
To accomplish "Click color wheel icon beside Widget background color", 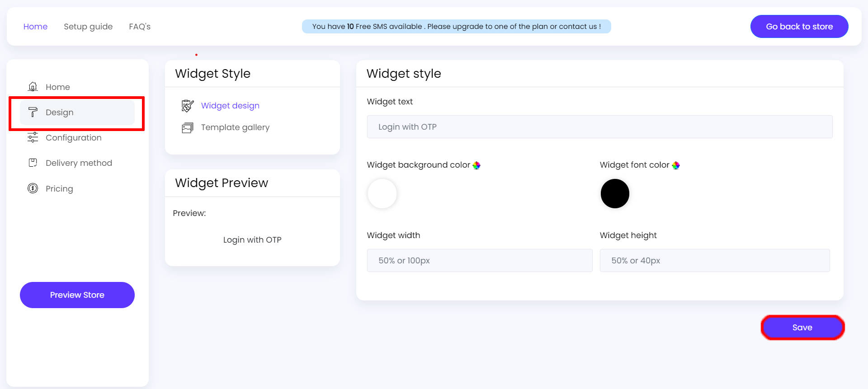I will click(476, 165).
